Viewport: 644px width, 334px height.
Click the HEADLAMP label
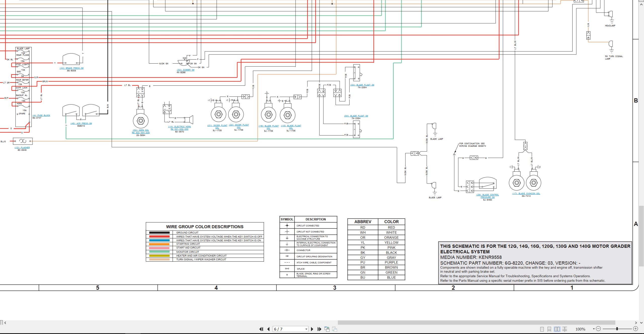pos(610,26)
